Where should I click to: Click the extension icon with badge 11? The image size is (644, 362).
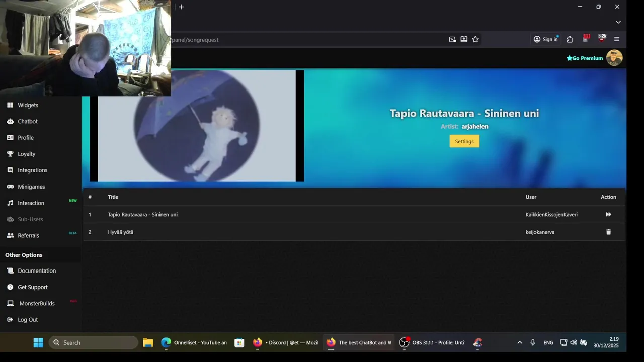coord(586,38)
